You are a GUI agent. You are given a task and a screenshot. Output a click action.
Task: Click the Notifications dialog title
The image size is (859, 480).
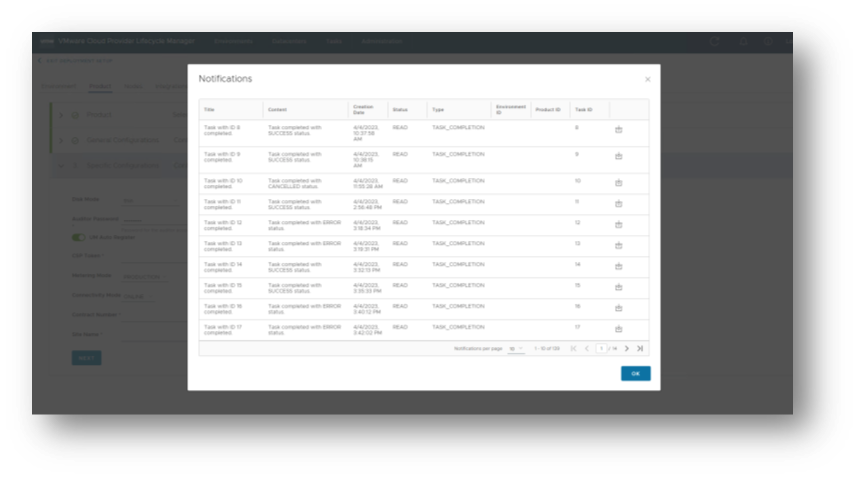click(225, 79)
